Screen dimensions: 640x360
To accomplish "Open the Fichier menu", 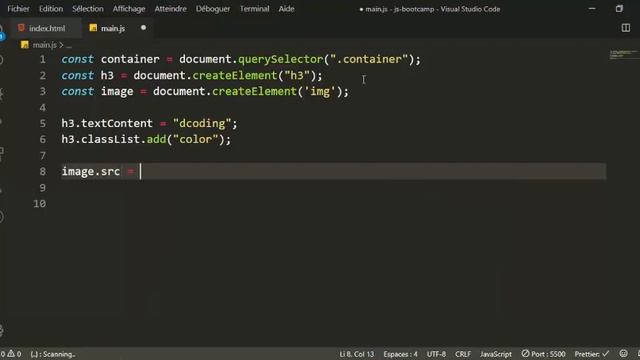I will [x=18, y=9].
